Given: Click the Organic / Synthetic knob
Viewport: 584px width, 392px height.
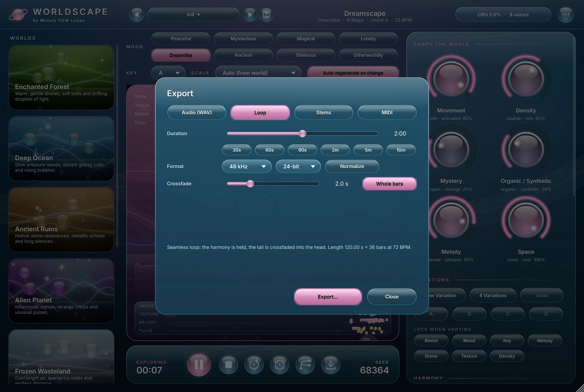Looking at the screenshot, I should (526, 150).
